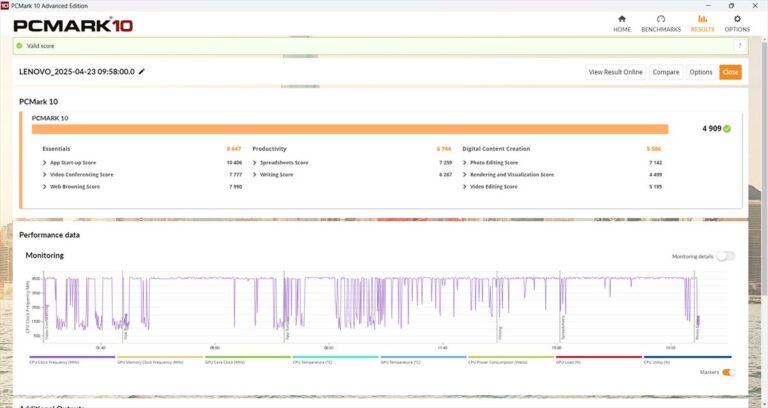Turn off the Markers toggle
The width and height of the screenshot is (768, 408).
point(728,372)
